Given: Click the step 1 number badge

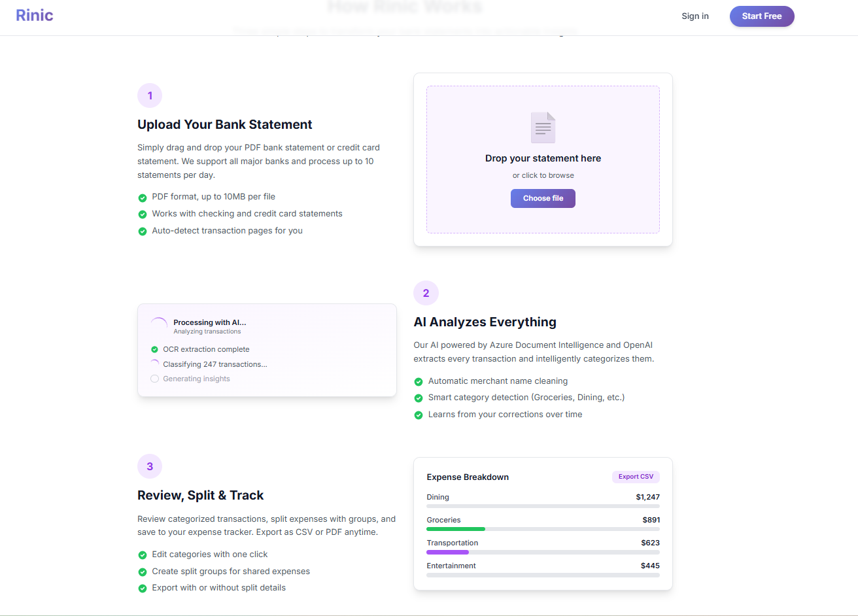Looking at the screenshot, I should click(x=150, y=95).
